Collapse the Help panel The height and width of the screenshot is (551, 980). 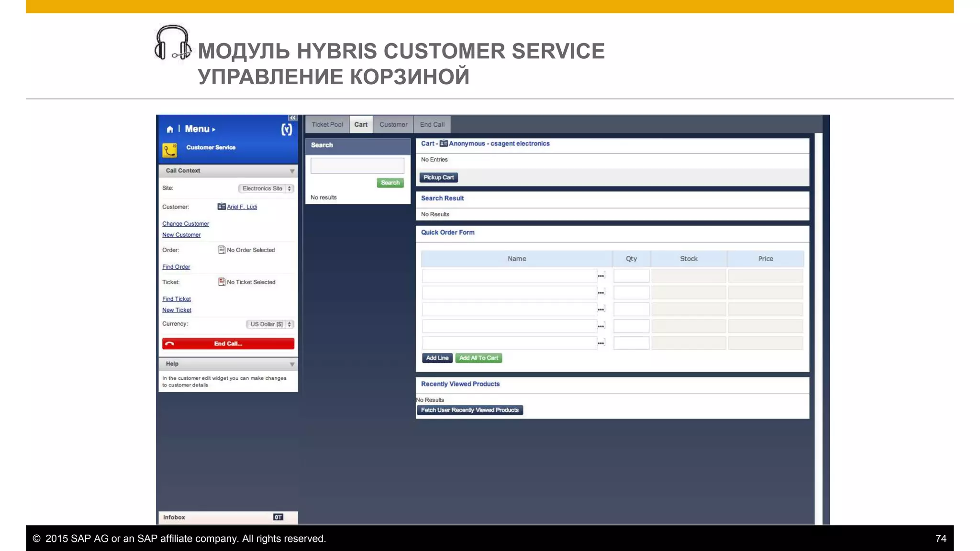[x=292, y=364]
